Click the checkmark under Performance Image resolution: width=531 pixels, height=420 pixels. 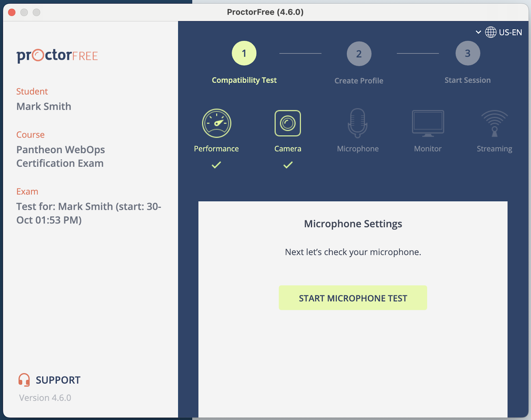pos(216,165)
